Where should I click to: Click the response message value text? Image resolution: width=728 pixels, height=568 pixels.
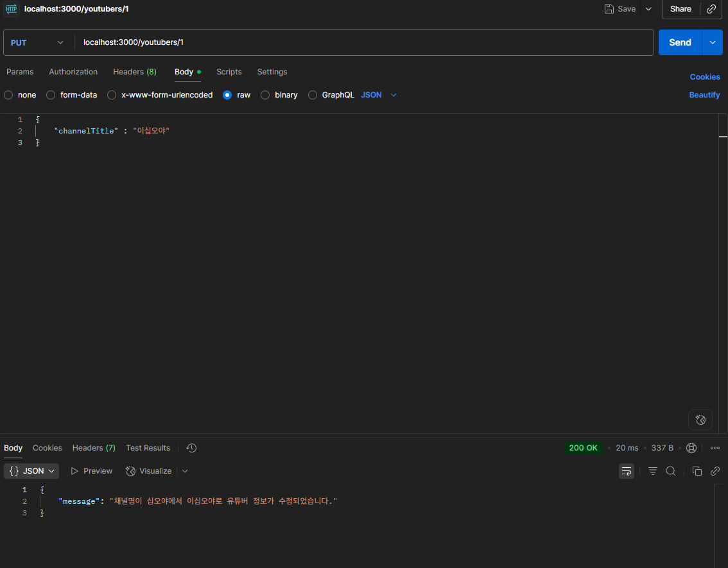point(223,501)
